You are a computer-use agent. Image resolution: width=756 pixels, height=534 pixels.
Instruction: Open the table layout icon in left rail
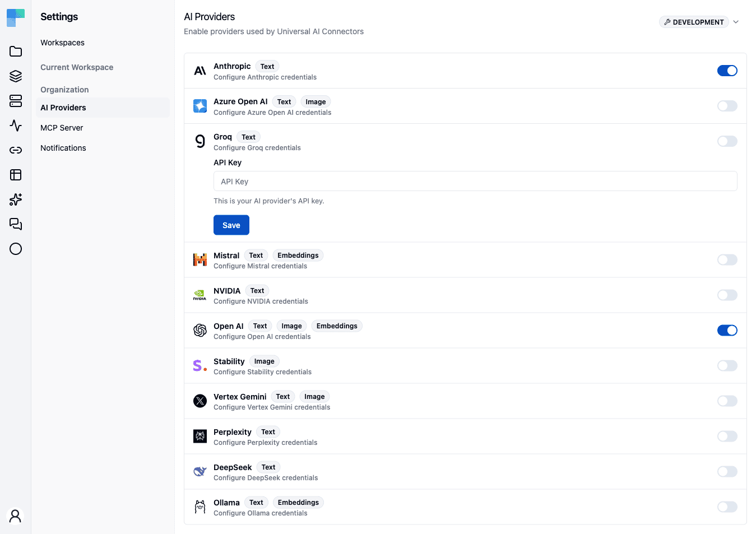pos(16,175)
